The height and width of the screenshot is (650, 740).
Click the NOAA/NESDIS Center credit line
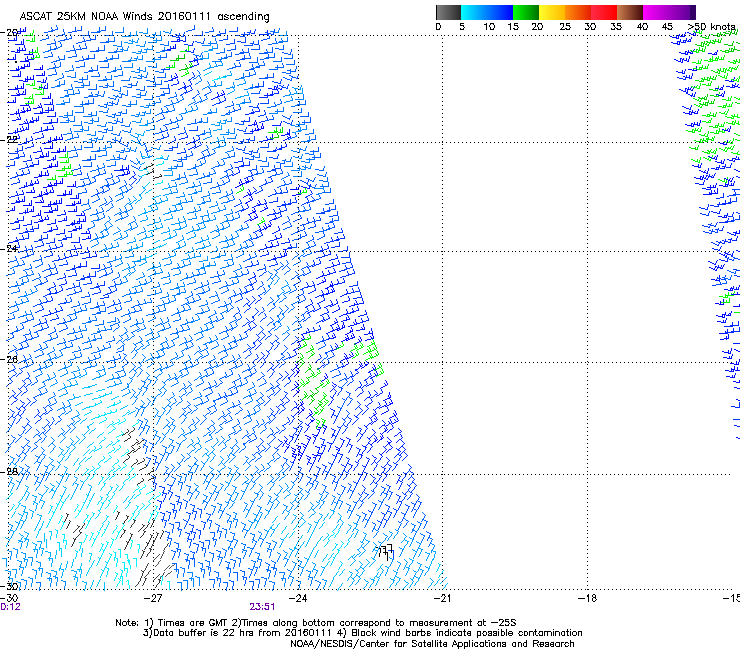432,644
